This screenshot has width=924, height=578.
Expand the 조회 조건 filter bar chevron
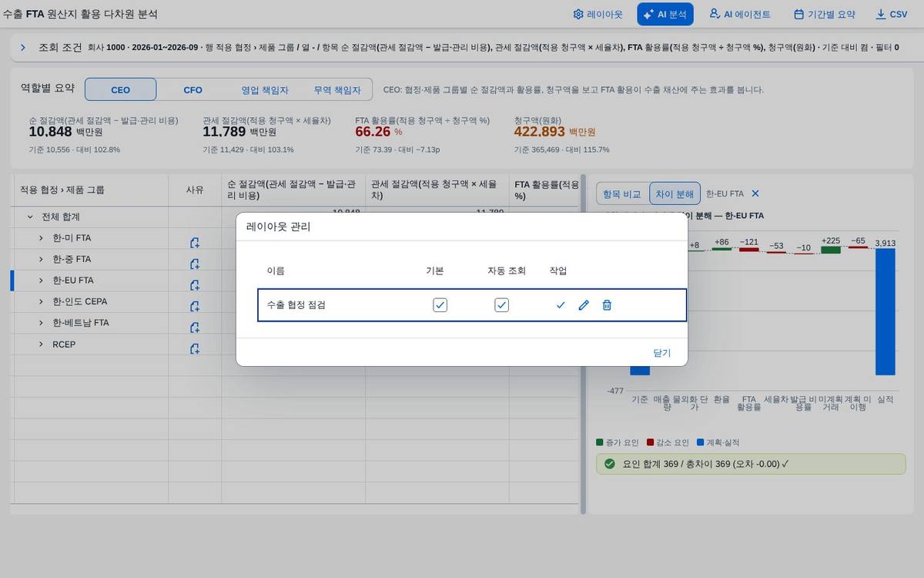[23, 48]
